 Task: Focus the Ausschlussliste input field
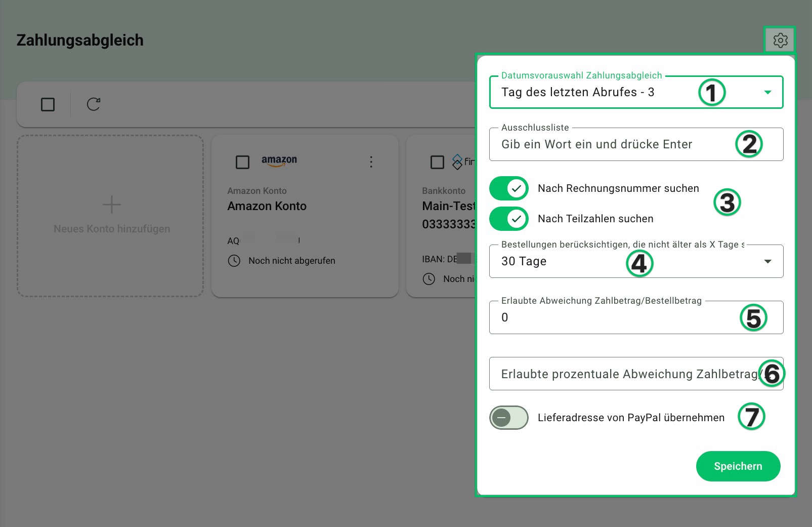pos(636,144)
